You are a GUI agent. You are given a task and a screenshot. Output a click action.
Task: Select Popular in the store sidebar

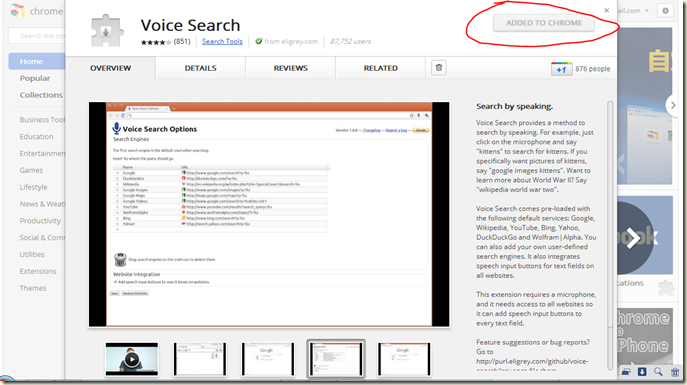35,78
